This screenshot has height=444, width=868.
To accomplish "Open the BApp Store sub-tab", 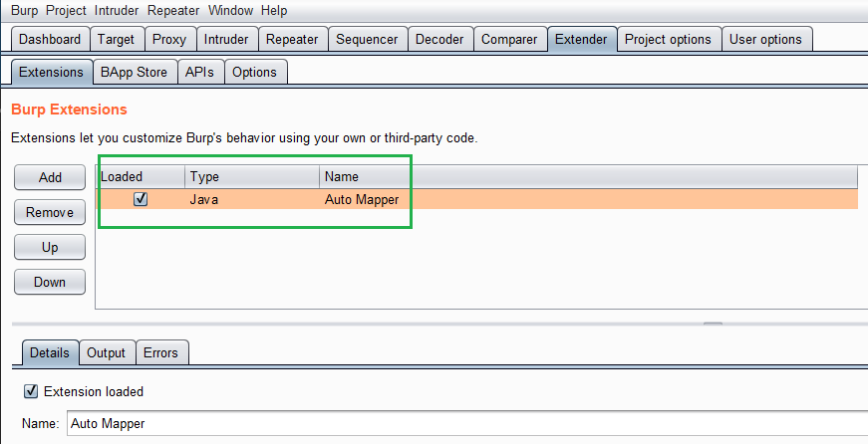I will (x=134, y=72).
